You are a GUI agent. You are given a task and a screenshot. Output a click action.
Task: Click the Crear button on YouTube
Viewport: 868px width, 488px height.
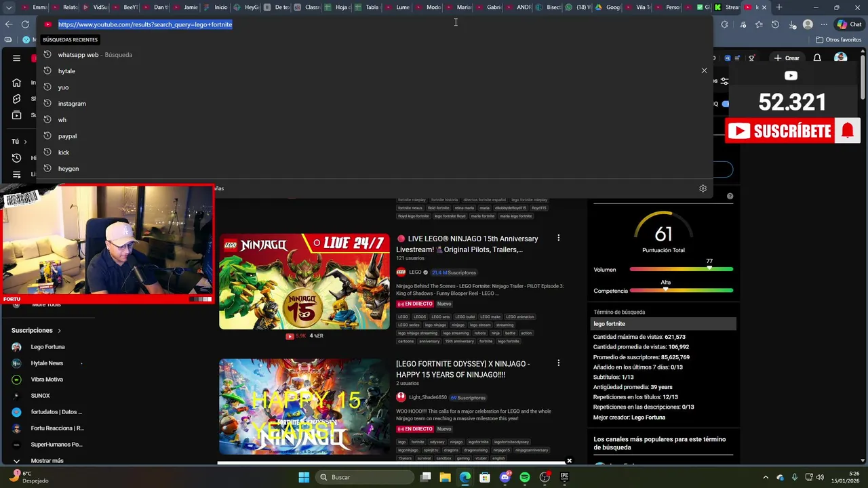pyautogui.click(x=786, y=58)
